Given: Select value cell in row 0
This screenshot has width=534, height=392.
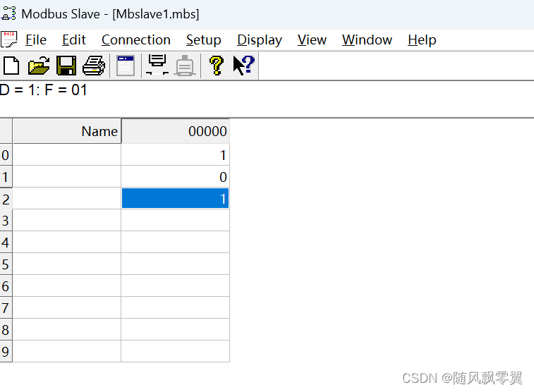Looking at the screenshot, I should [176, 155].
